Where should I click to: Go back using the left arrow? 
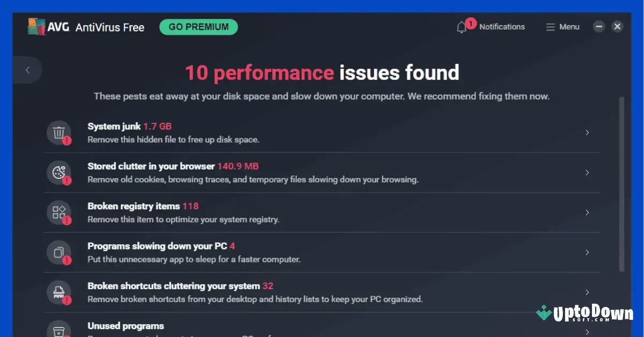[x=27, y=70]
